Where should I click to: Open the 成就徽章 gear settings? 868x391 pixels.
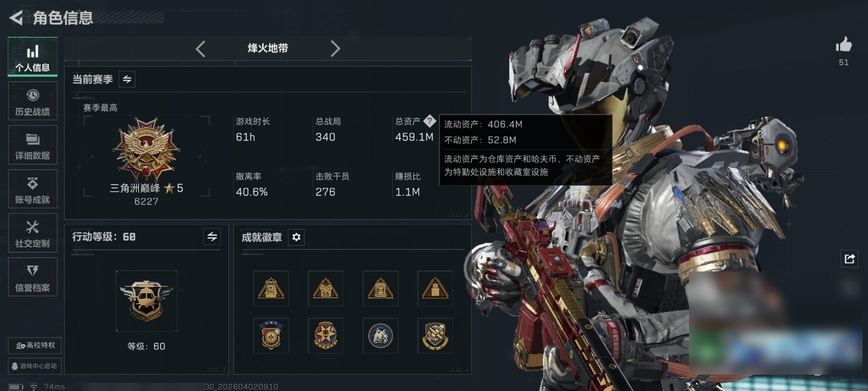tap(296, 237)
